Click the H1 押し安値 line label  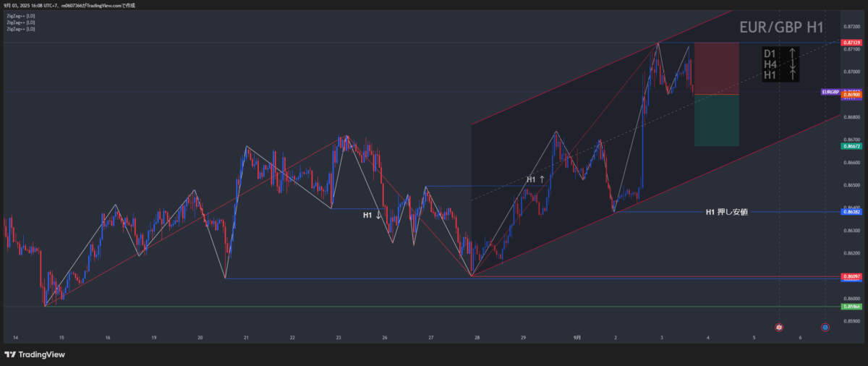tap(726, 212)
